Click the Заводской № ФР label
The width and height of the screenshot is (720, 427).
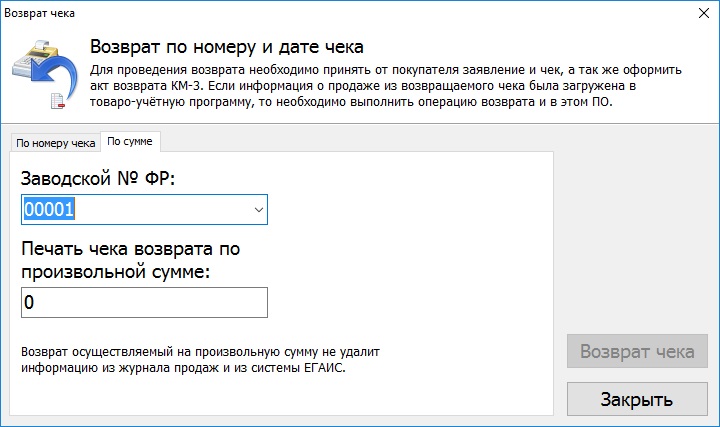97,178
